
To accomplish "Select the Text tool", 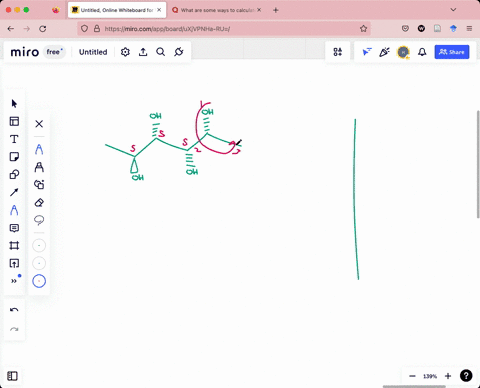I will coord(14,139).
